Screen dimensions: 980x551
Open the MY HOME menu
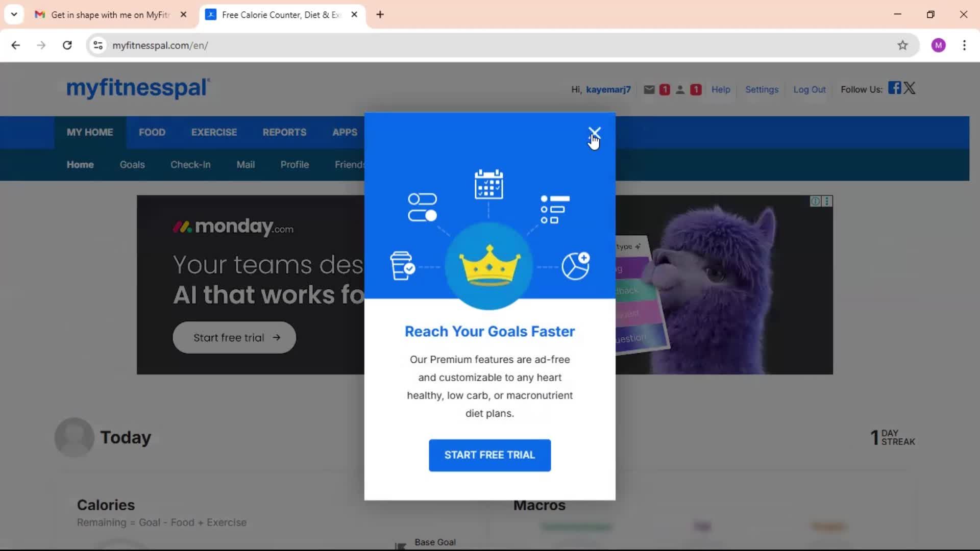(90, 132)
